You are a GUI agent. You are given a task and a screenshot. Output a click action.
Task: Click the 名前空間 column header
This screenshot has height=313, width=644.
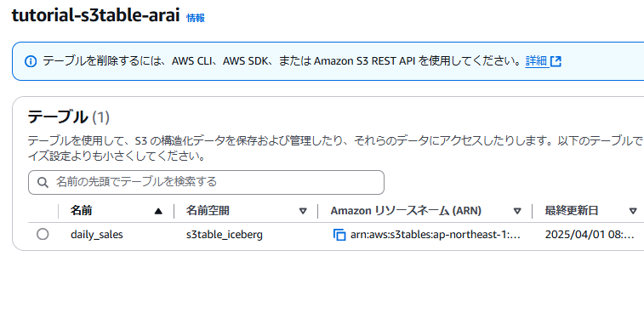click(208, 211)
